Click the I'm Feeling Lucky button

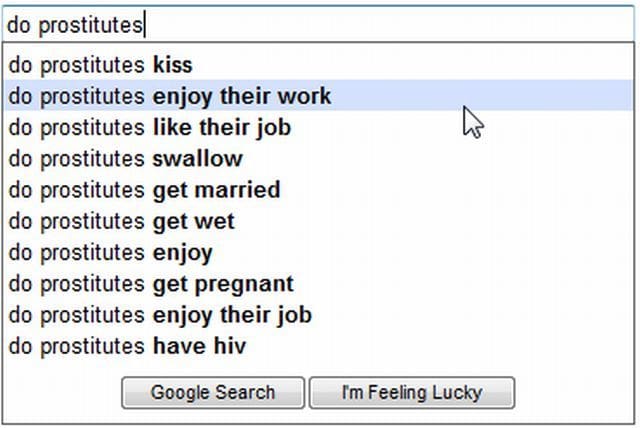point(412,393)
